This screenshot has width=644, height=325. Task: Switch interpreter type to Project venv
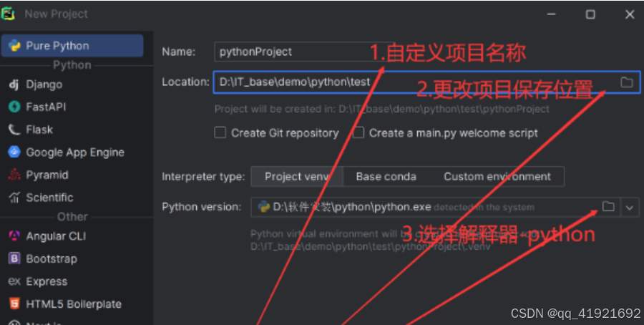pyautogui.click(x=296, y=177)
